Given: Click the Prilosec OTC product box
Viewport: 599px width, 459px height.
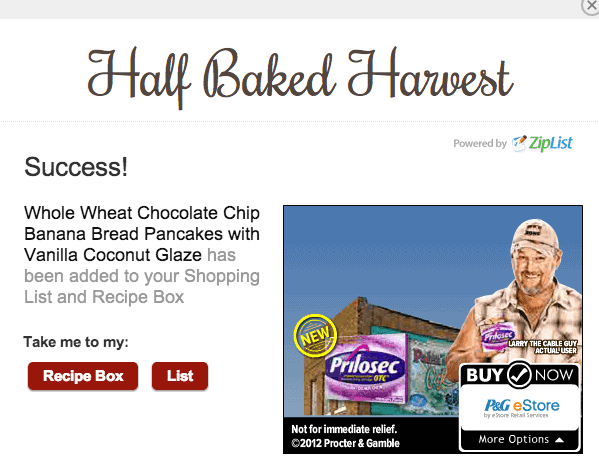Looking at the screenshot, I should tap(366, 370).
